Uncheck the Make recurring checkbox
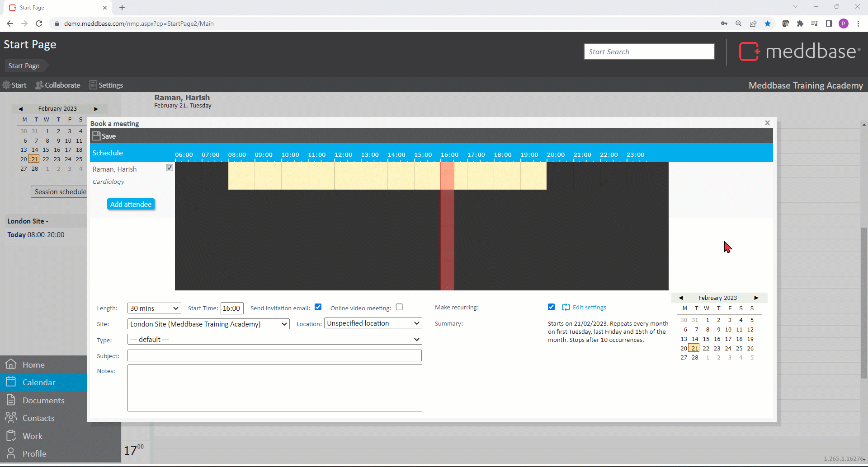The width and height of the screenshot is (868, 467). tap(551, 307)
